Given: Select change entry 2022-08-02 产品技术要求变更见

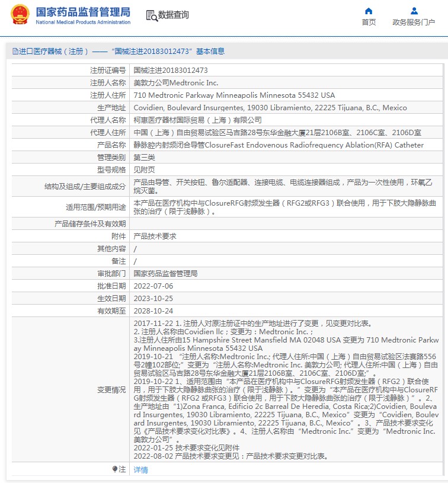Looking at the screenshot, I should tap(231, 456).
